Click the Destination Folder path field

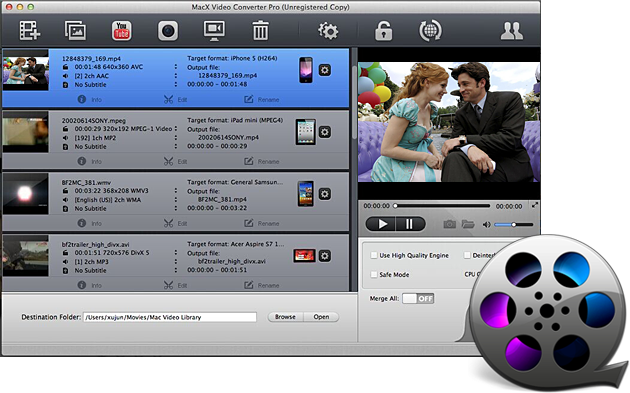[x=170, y=317]
